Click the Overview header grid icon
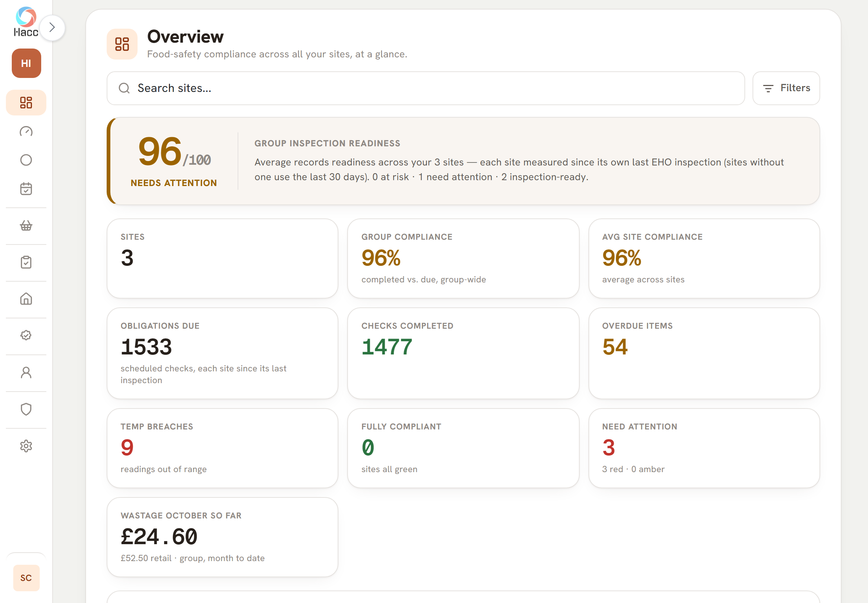 [122, 44]
